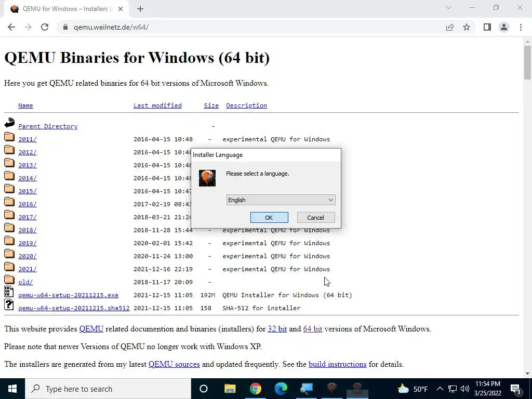
Task: Open the 2017/ folder link
Action: (x=28, y=217)
